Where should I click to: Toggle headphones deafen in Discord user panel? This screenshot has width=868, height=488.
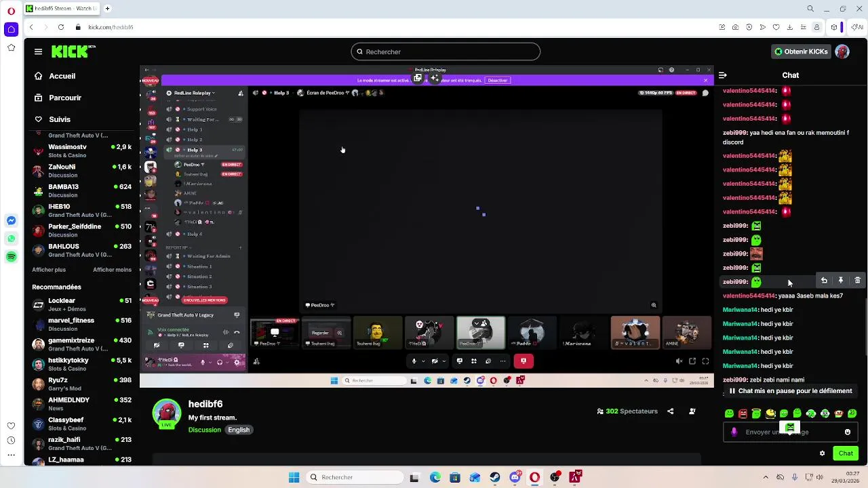pos(220,362)
